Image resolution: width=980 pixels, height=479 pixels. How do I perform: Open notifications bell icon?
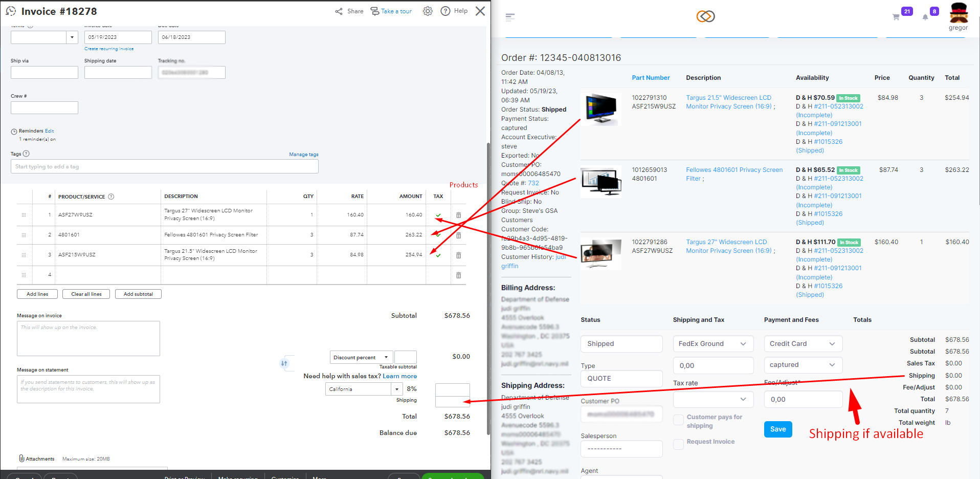[x=925, y=17]
